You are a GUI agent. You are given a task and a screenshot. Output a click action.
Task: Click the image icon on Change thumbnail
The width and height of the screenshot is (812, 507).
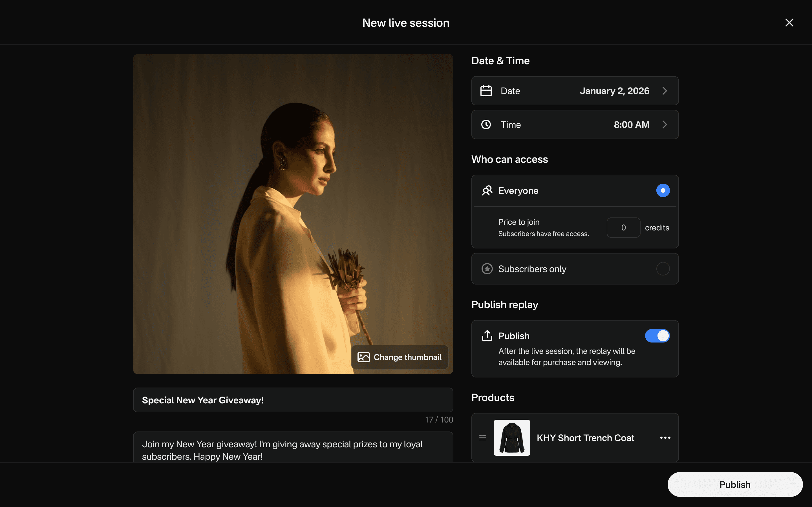coord(363,357)
